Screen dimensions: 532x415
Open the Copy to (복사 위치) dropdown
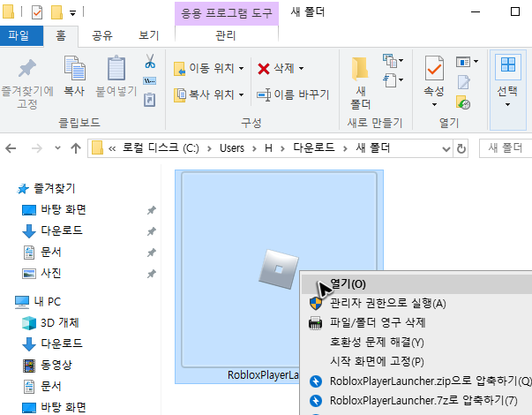coord(209,94)
